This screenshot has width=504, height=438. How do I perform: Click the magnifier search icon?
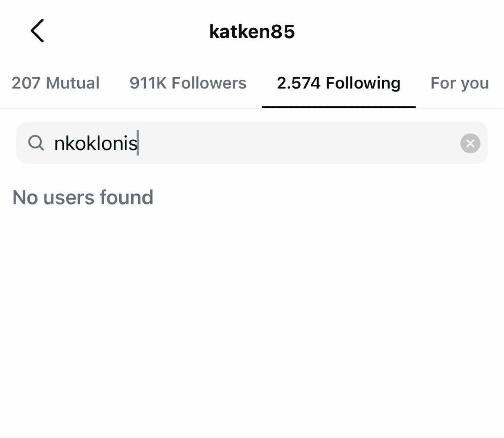[x=36, y=143]
